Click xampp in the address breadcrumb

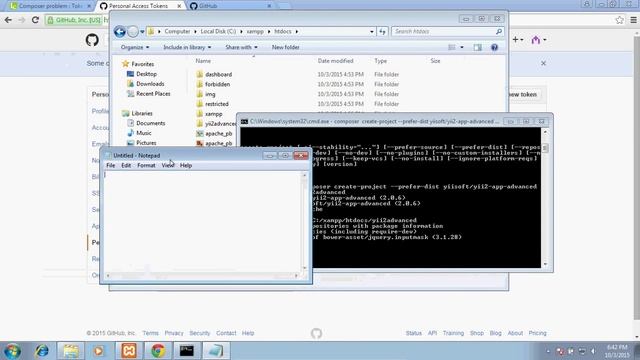coord(255,31)
